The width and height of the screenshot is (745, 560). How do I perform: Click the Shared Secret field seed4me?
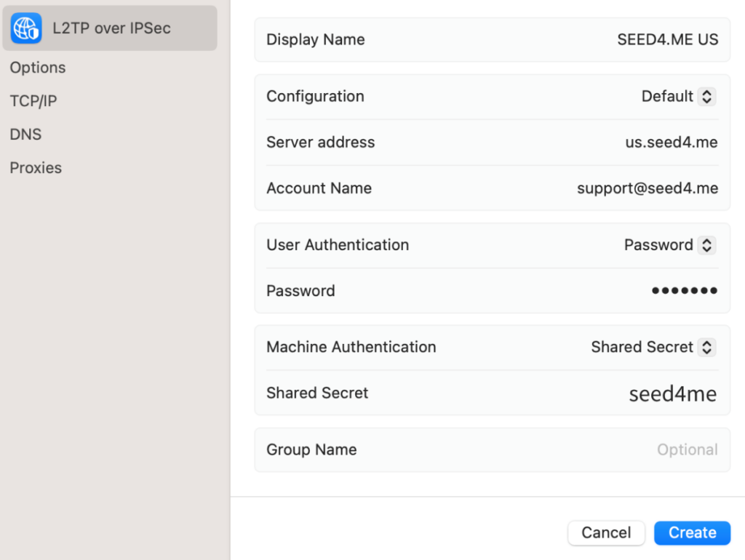point(673,393)
